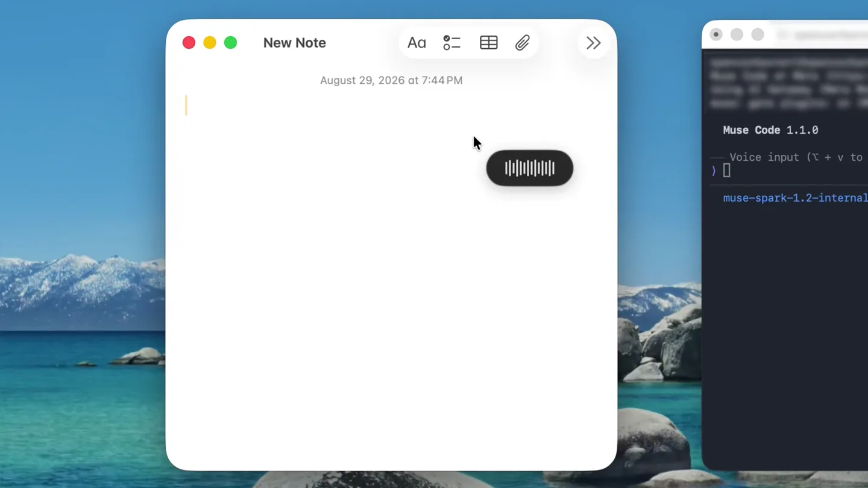Viewport: 868px width, 488px height.
Task: Insert a checklist in the note
Action: 451,43
